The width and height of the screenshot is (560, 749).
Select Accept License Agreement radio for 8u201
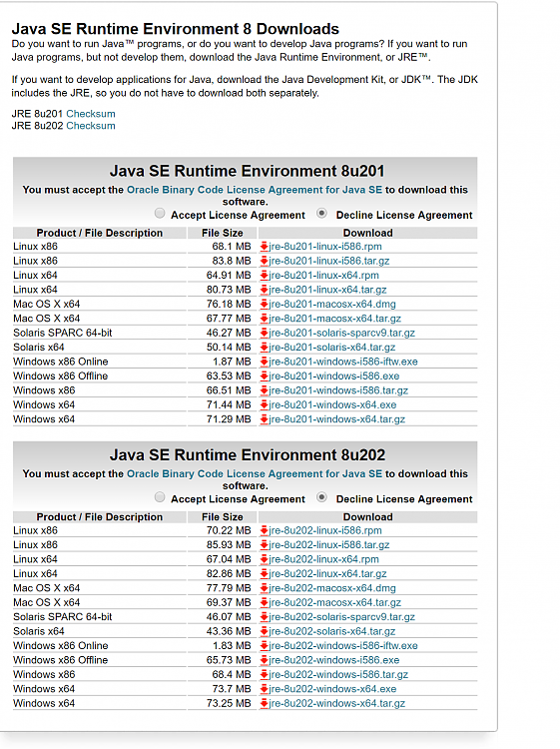click(160, 213)
